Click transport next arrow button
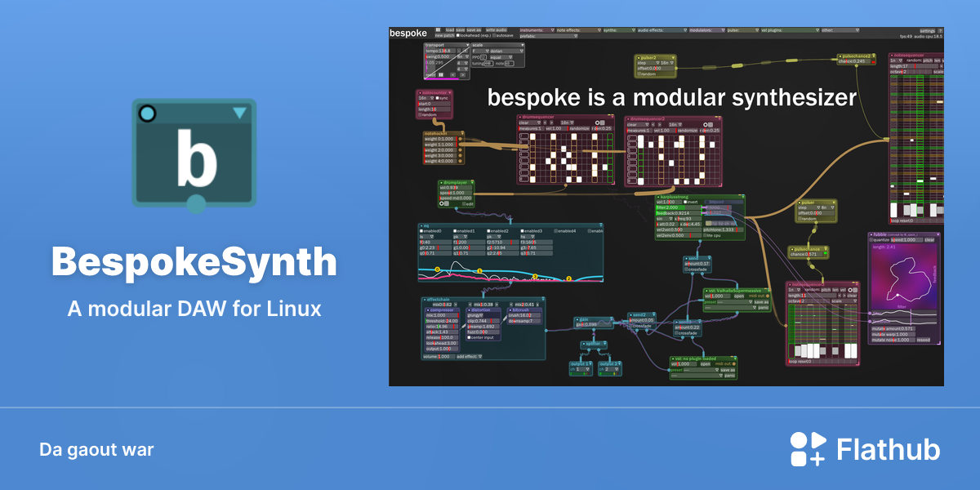This screenshot has height=490, width=980. click(x=462, y=74)
